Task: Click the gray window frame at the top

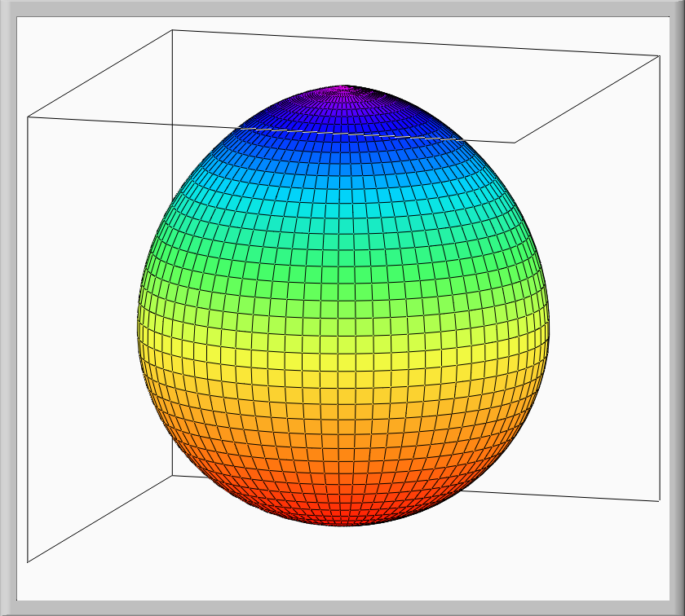Action: 342,7
